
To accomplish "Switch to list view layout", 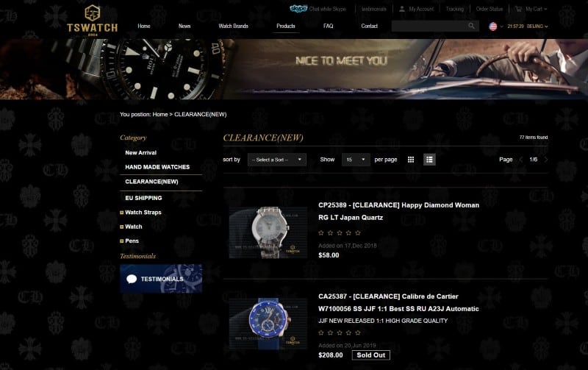I will click(429, 160).
